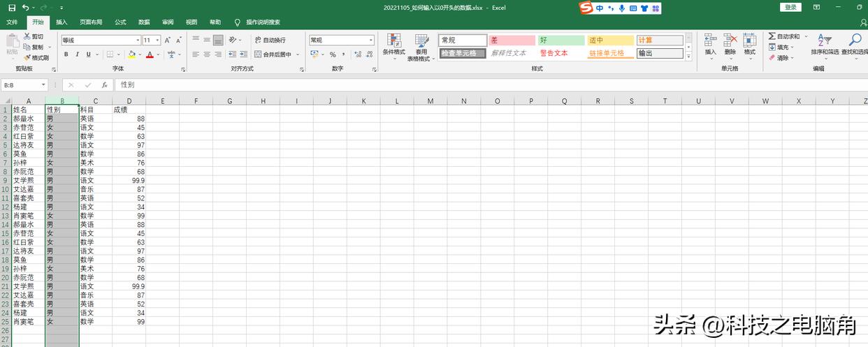Select column D header
The image size is (868, 347).
click(129, 101)
